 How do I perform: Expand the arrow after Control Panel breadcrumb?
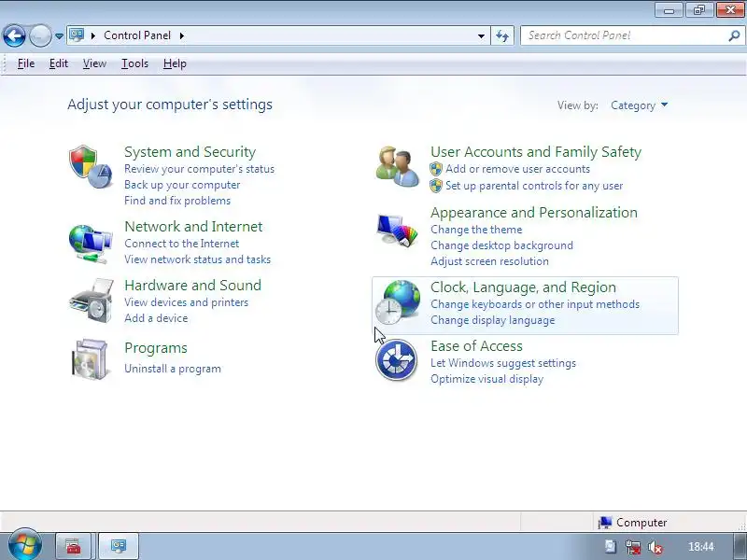click(182, 35)
